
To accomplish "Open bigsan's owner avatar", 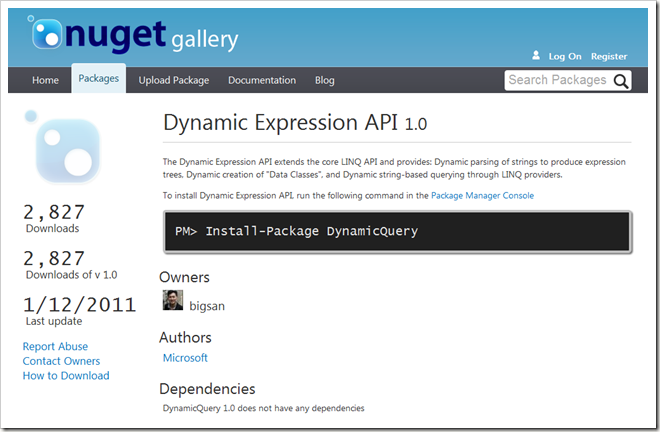I will [x=173, y=300].
